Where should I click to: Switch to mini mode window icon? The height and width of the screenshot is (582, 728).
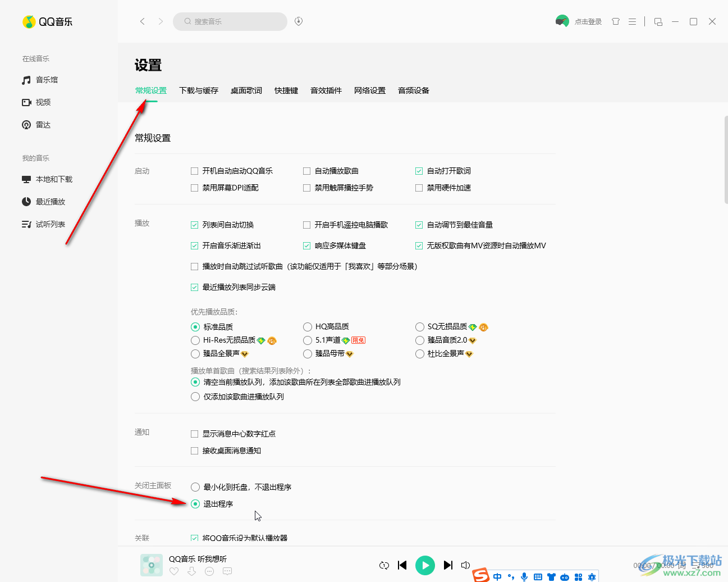(658, 21)
